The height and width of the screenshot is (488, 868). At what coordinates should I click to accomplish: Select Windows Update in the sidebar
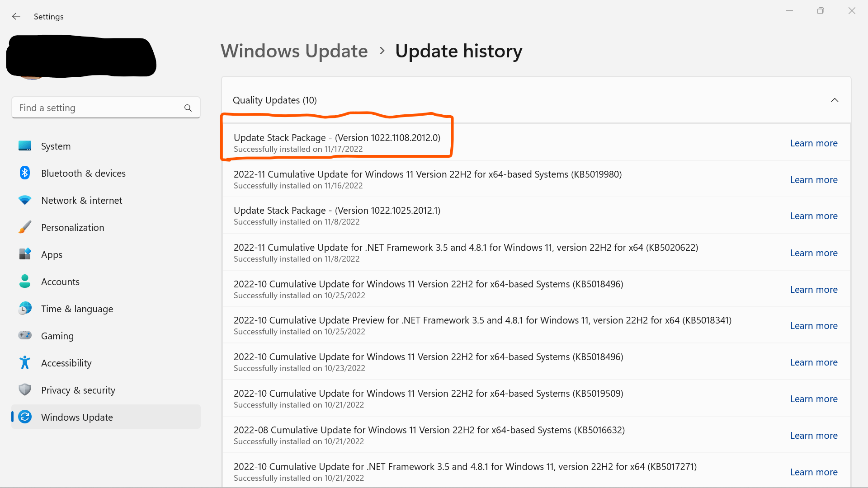coord(77,417)
